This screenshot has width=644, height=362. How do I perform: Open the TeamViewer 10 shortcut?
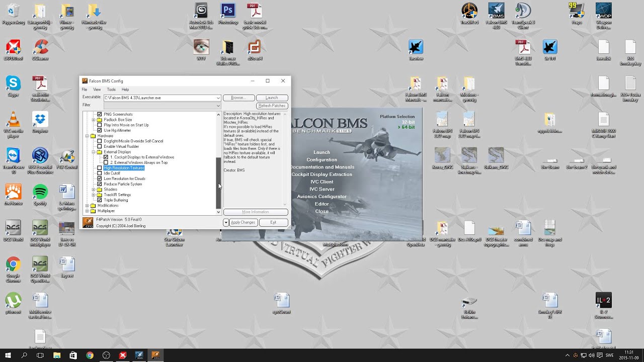[x=13, y=161]
